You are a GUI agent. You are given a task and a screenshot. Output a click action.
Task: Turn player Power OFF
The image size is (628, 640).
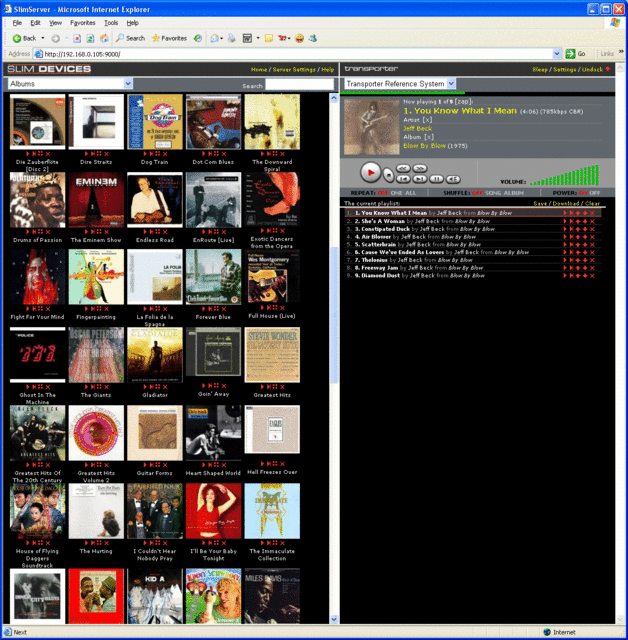[x=595, y=193]
